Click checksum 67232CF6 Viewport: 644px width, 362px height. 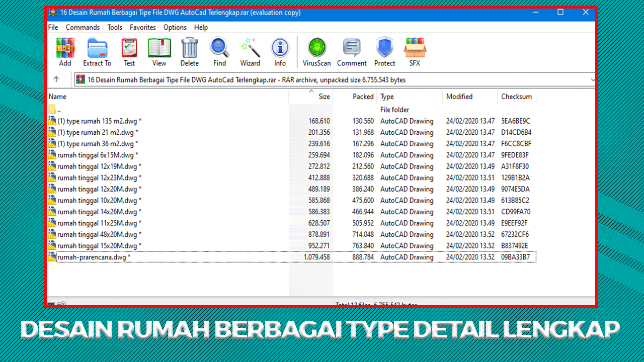click(x=515, y=234)
